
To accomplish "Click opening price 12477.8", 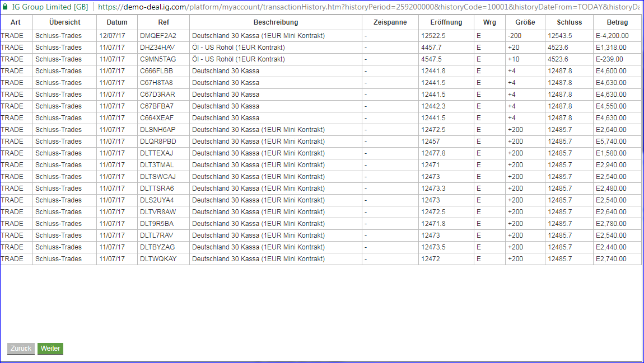I will coord(433,153).
